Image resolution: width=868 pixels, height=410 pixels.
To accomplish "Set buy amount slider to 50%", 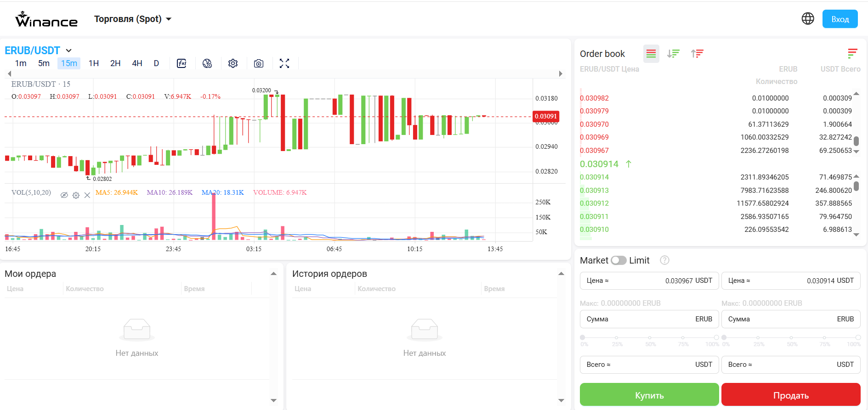I will (650, 338).
